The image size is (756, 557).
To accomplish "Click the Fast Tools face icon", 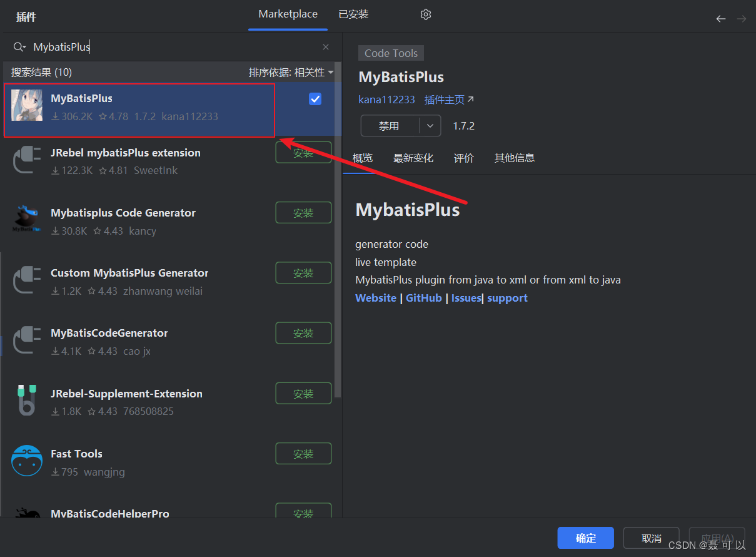I will 27,461.
